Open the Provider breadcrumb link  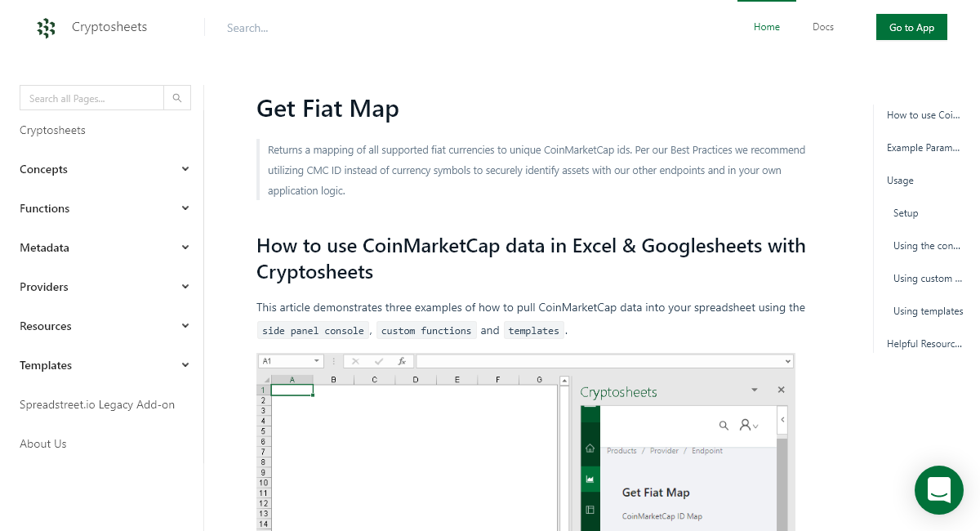[664, 450]
